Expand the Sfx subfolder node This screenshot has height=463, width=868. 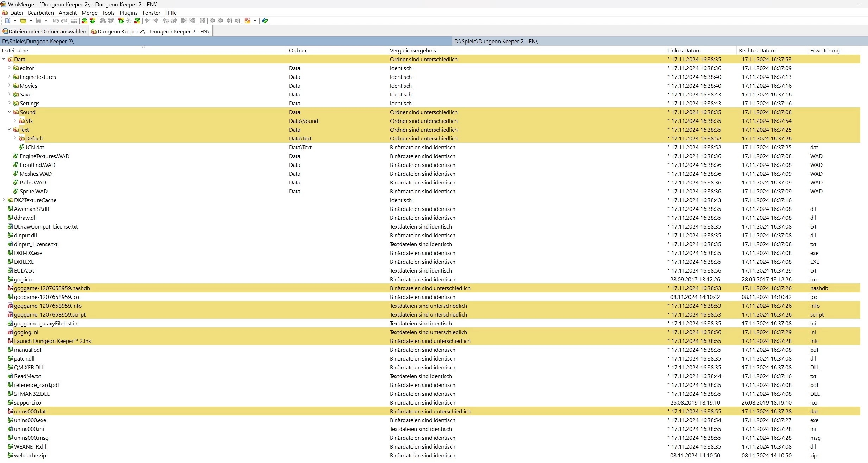point(15,120)
